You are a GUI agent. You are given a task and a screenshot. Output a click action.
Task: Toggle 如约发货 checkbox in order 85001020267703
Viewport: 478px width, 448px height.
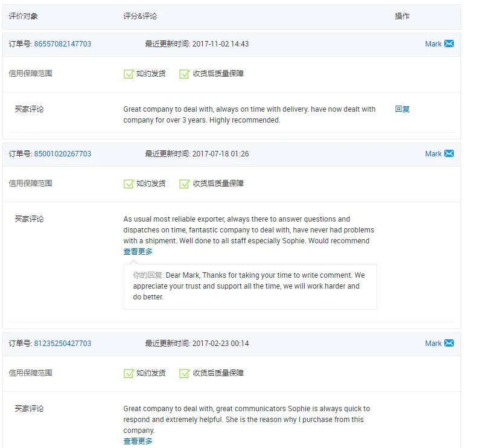pyautogui.click(x=129, y=184)
